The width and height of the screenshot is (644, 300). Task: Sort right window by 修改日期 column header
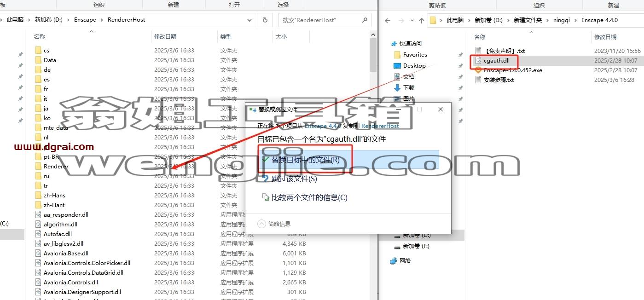click(605, 37)
